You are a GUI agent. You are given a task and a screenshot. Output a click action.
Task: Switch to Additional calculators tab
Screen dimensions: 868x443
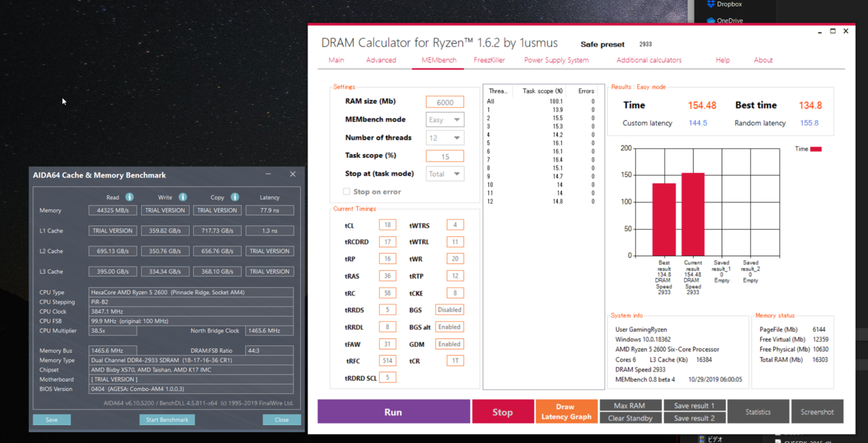(x=649, y=60)
